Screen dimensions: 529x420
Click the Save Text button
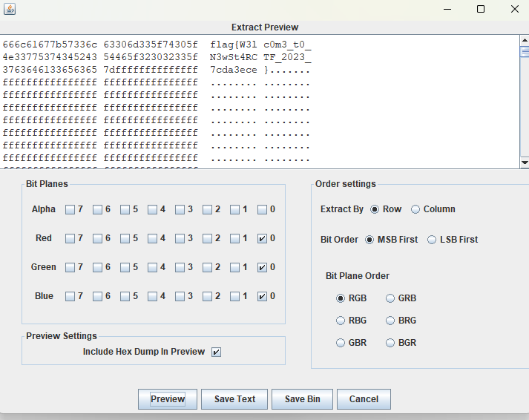[x=234, y=399]
